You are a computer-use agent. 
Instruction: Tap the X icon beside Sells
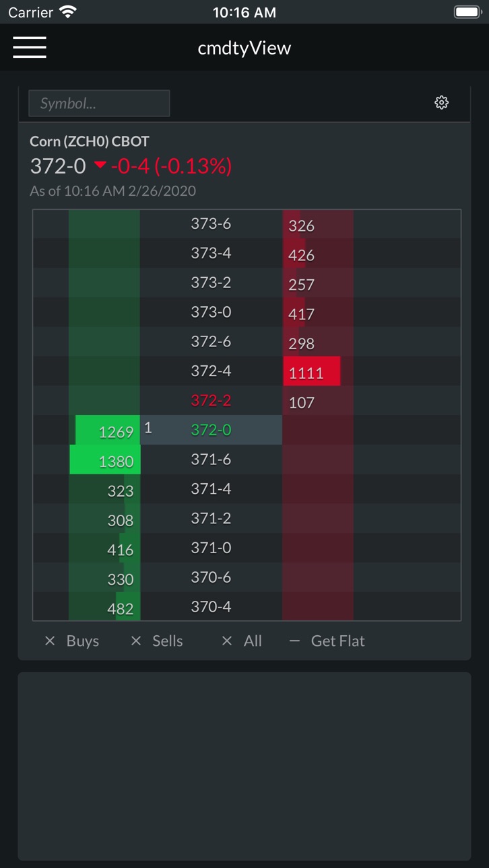coord(136,641)
